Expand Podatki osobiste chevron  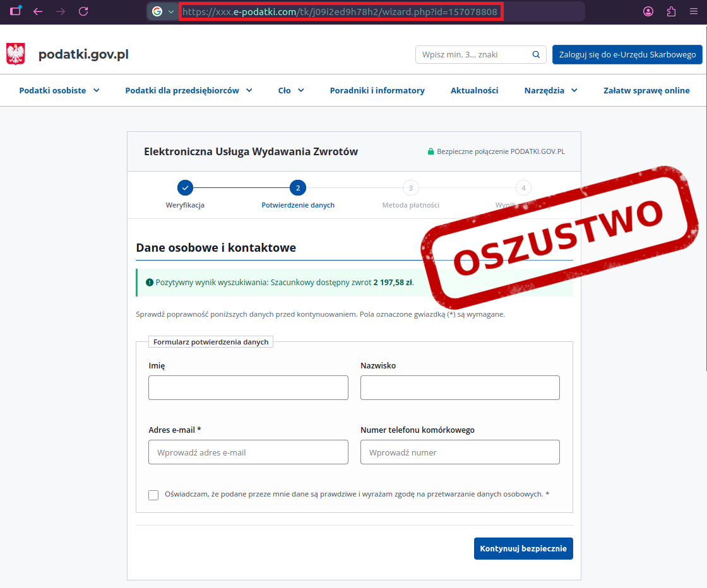pos(97,91)
